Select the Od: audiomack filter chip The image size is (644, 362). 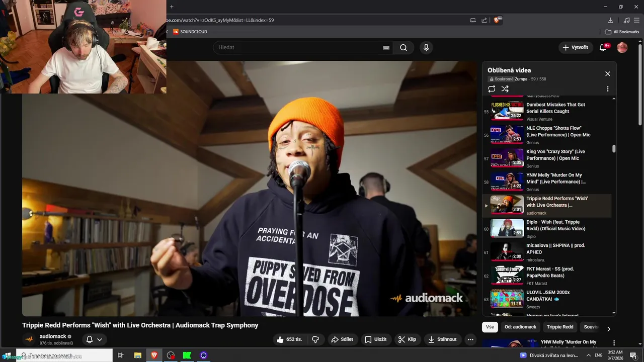(x=520, y=327)
